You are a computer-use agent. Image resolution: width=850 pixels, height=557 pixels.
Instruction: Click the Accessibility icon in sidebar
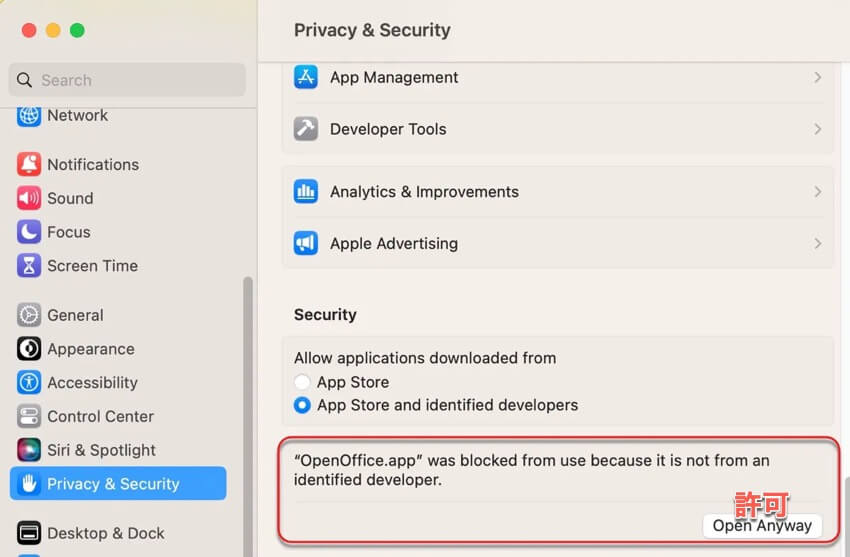point(29,383)
